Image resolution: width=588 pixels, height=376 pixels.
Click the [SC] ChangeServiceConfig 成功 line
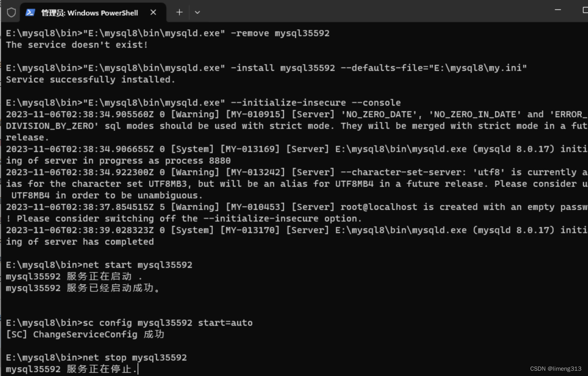[x=85, y=335]
